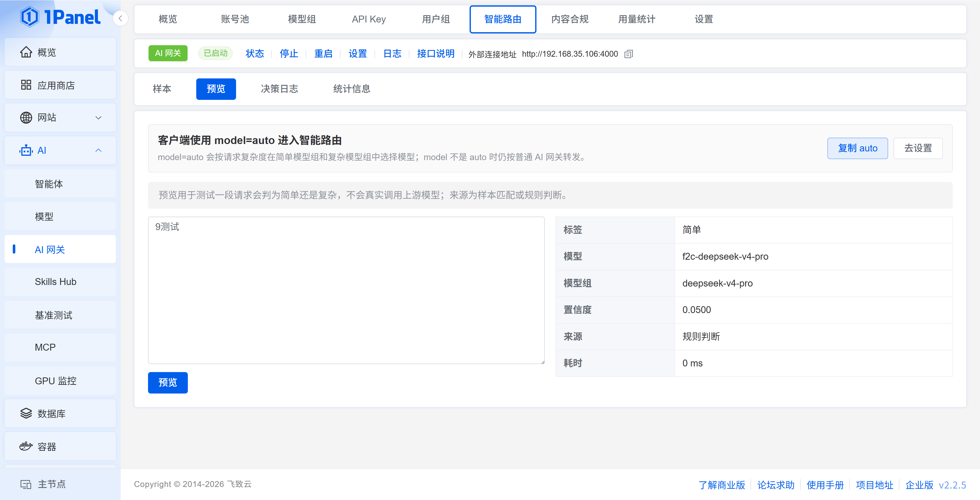Click 重启 to restart the gateway
Viewport: 980px width, 500px height.
click(323, 54)
